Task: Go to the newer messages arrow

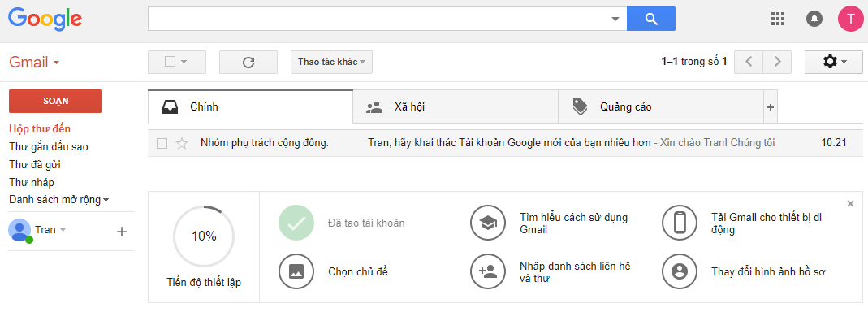Action: tap(749, 62)
